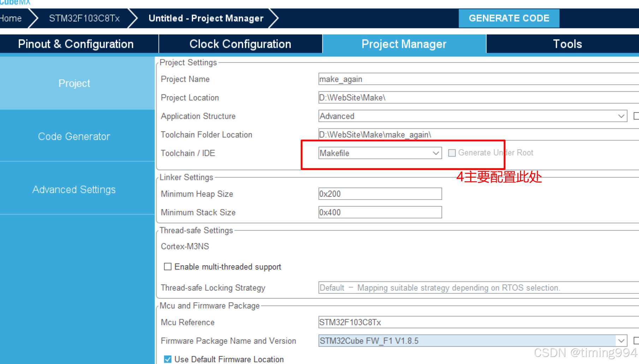Enable multi-threaded support checkbox
The height and width of the screenshot is (364, 639).
168,267
